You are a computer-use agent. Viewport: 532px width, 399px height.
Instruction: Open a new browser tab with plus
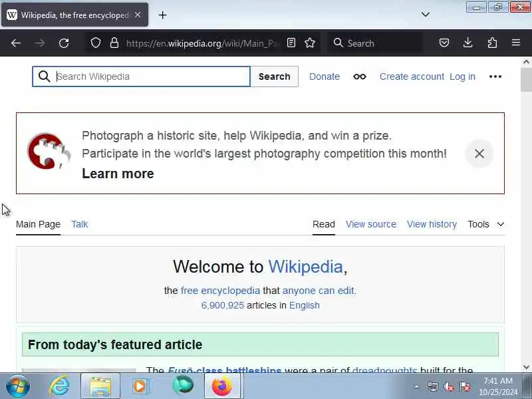click(x=162, y=15)
